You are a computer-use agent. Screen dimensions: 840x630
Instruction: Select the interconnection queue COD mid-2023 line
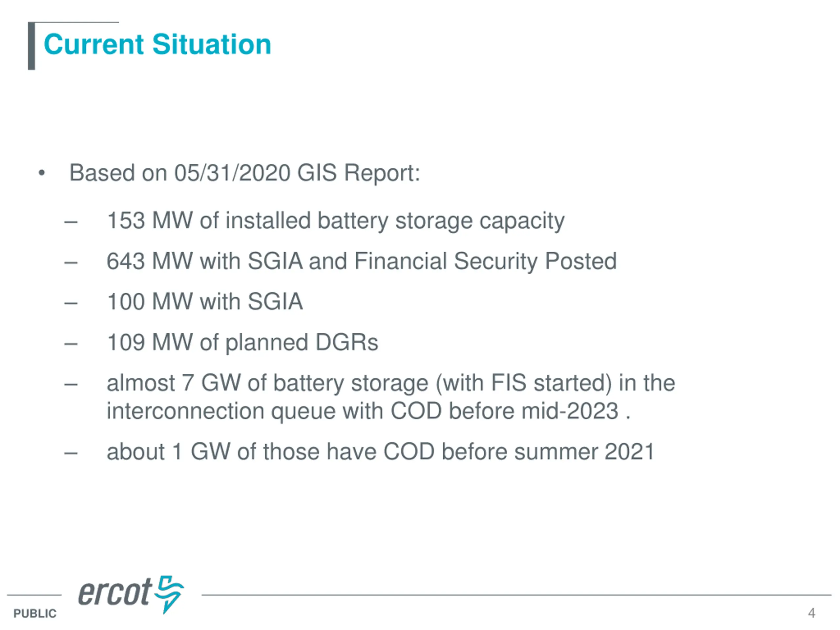368,411
